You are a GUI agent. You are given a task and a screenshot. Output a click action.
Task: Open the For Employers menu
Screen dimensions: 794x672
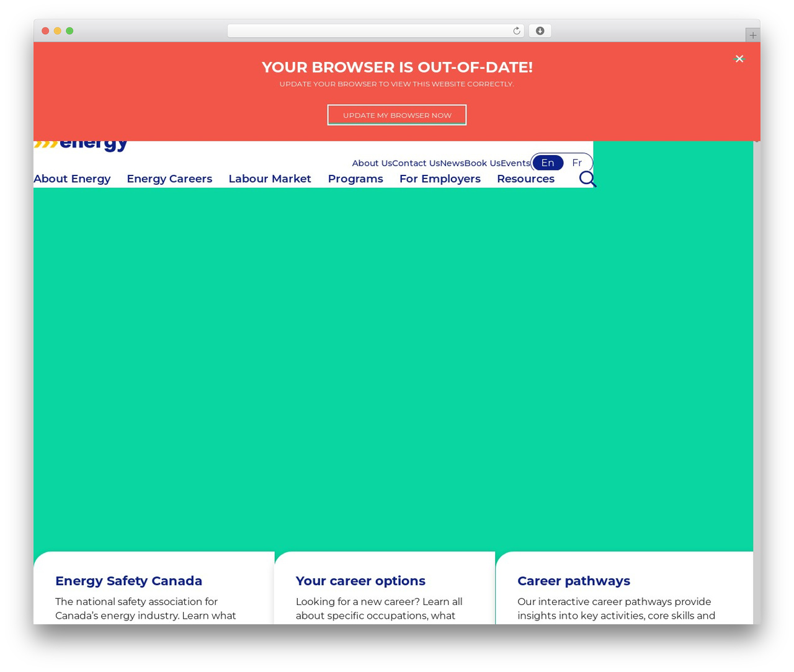pos(440,179)
